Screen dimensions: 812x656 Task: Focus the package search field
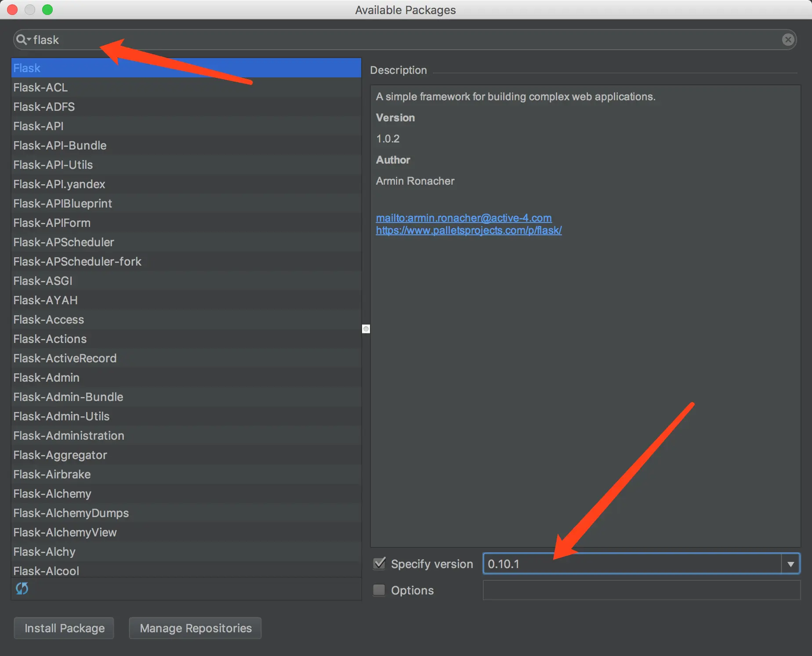click(404, 40)
